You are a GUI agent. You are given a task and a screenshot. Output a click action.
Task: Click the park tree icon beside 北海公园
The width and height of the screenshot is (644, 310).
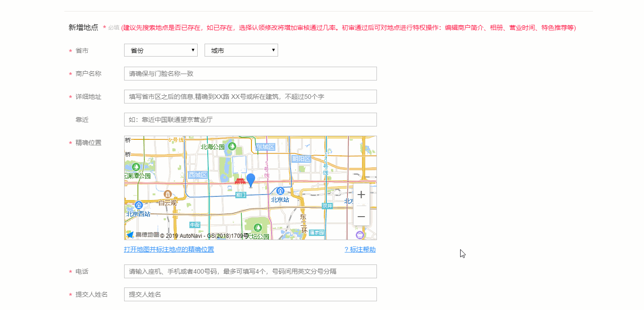pos(232,146)
